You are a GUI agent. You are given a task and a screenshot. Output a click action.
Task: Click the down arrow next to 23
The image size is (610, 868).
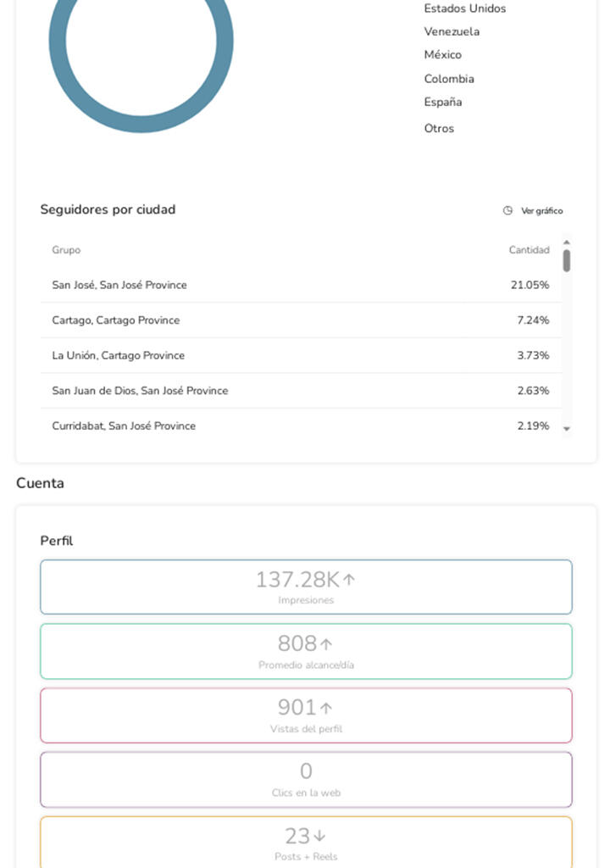(x=319, y=837)
